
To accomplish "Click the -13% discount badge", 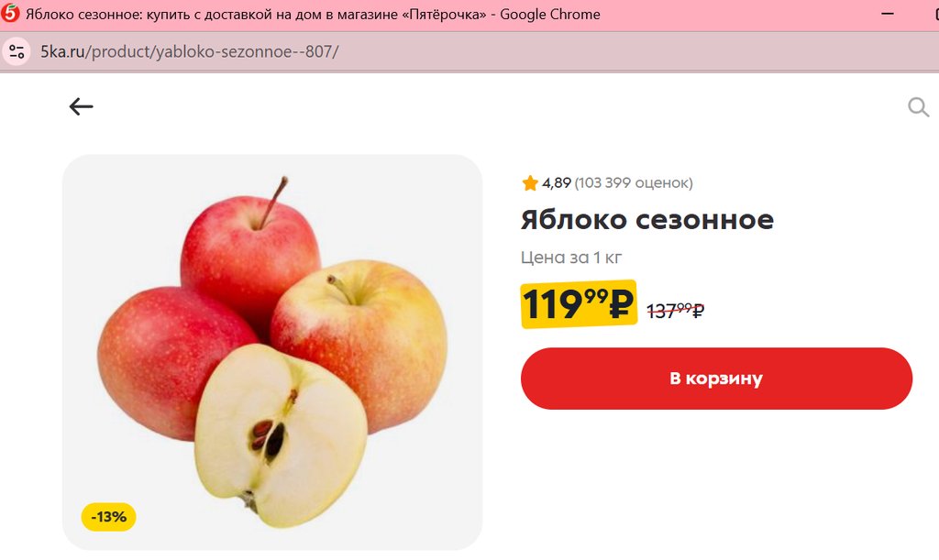I will pos(108,517).
